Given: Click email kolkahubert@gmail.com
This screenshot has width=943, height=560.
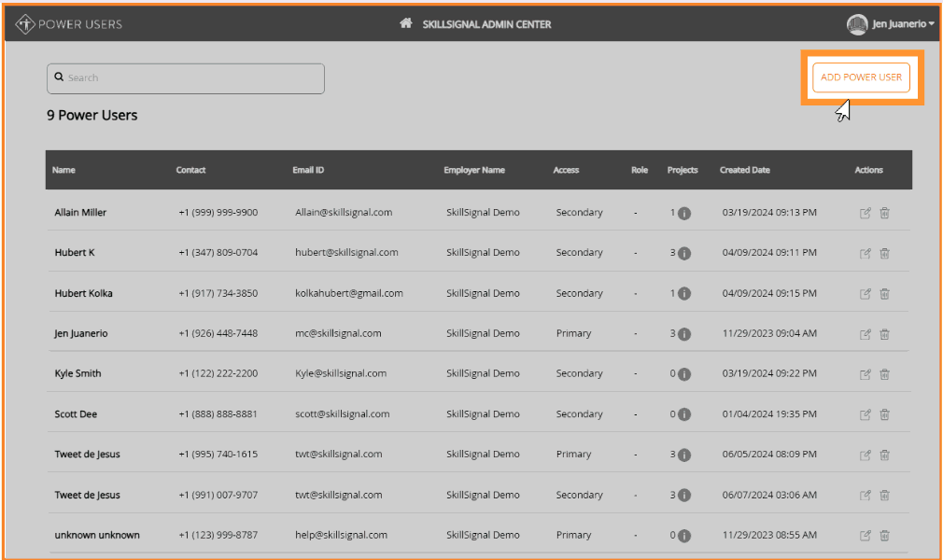Looking at the screenshot, I should pyautogui.click(x=349, y=293).
